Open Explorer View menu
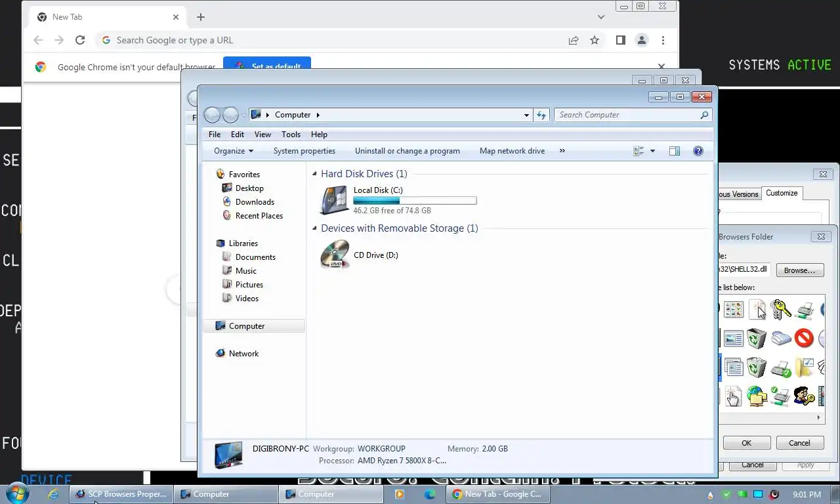The image size is (840, 504). tap(262, 134)
